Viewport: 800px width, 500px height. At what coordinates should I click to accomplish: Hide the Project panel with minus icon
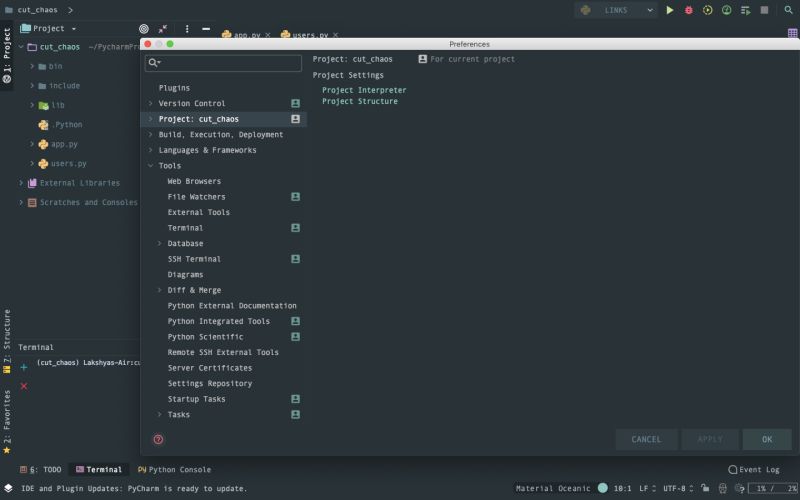click(206, 29)
